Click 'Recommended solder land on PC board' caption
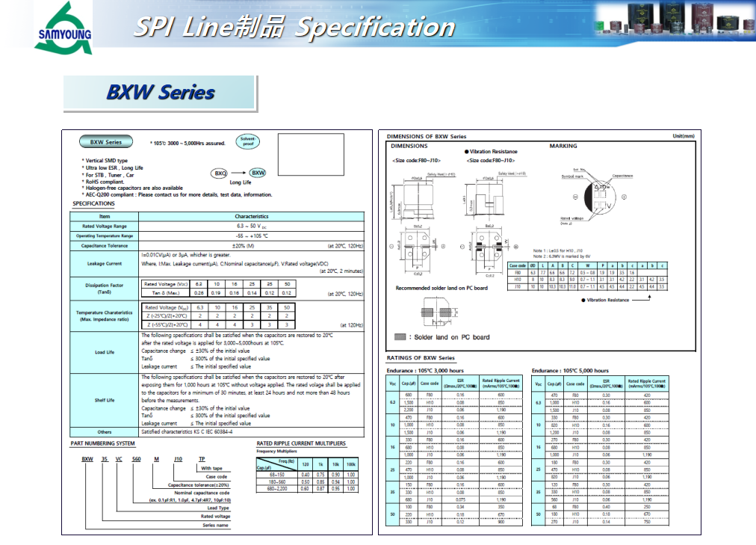The image size is (756, 545). pos(441,288)
